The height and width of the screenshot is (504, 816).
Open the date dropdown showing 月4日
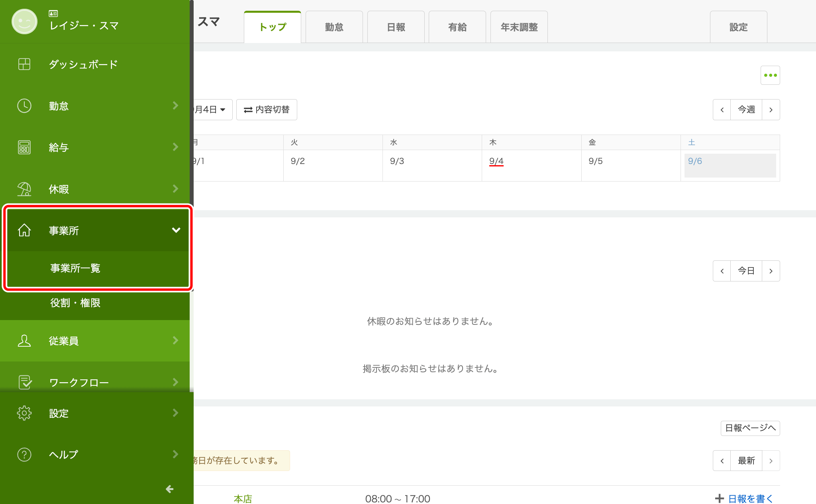[x=212, y=109]
